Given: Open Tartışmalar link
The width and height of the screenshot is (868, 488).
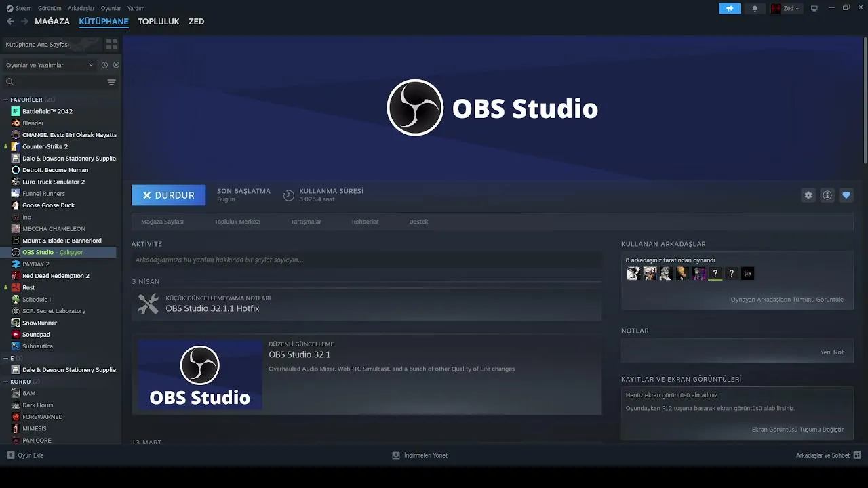Looking at the screenshot, I should point(306,222).
